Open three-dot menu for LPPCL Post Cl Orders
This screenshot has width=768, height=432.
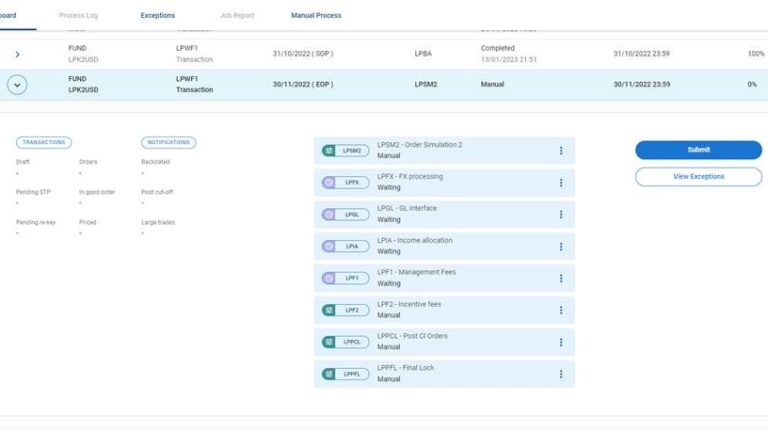[x=561, y=342]
